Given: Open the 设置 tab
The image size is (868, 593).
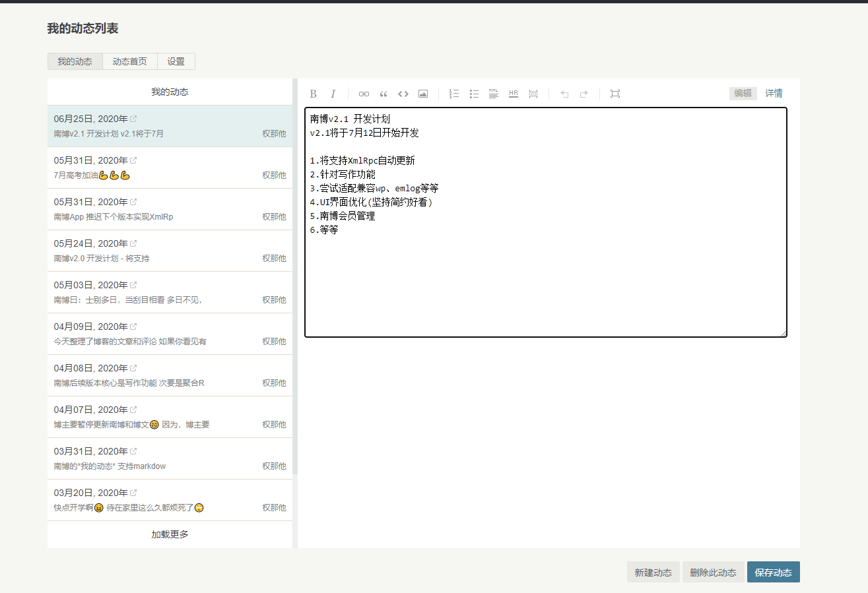Looking at the screenshot, I should 176,61.
